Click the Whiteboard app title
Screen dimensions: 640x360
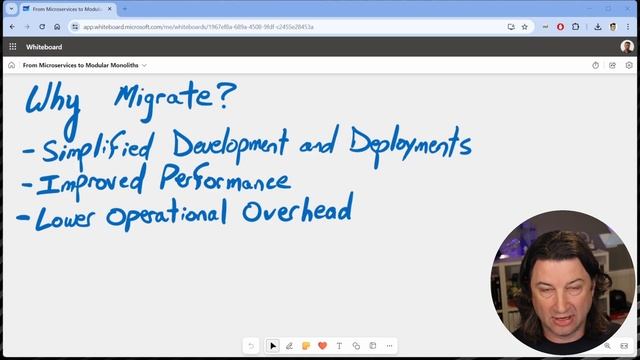44,47
